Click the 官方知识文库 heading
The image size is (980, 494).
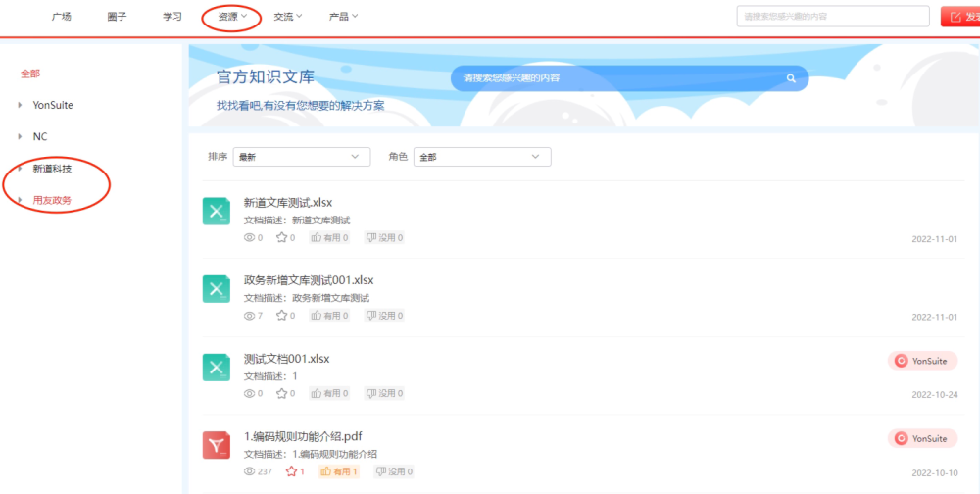[266, 76]
